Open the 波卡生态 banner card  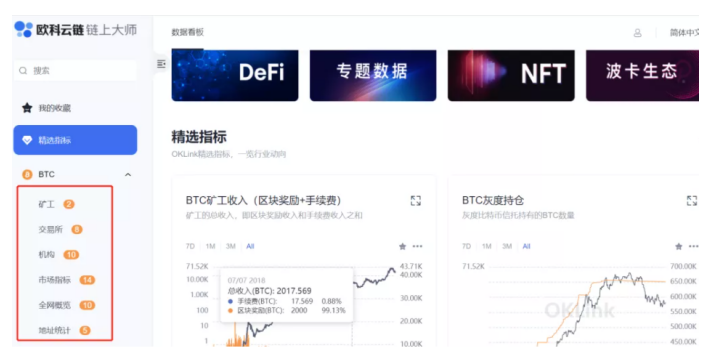643,75
